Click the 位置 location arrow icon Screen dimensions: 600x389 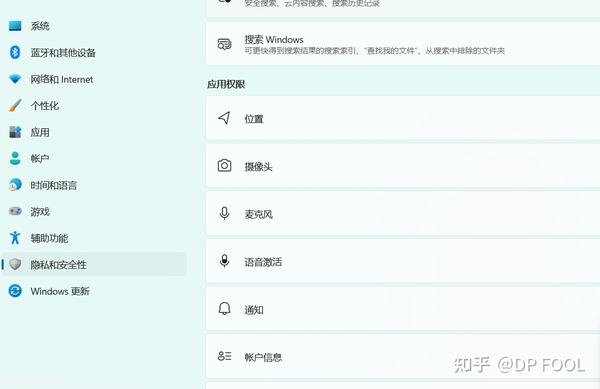coord(224,118)
